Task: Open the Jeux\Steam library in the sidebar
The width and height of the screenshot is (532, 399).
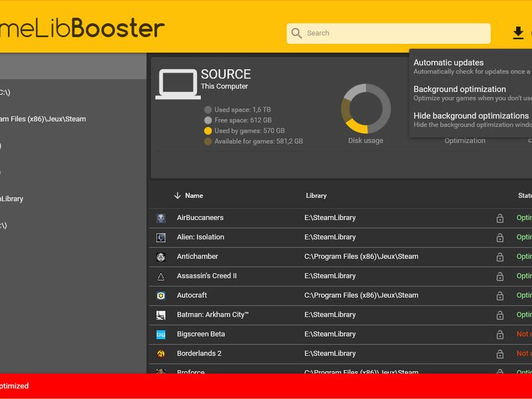Action: pos(43,119)
